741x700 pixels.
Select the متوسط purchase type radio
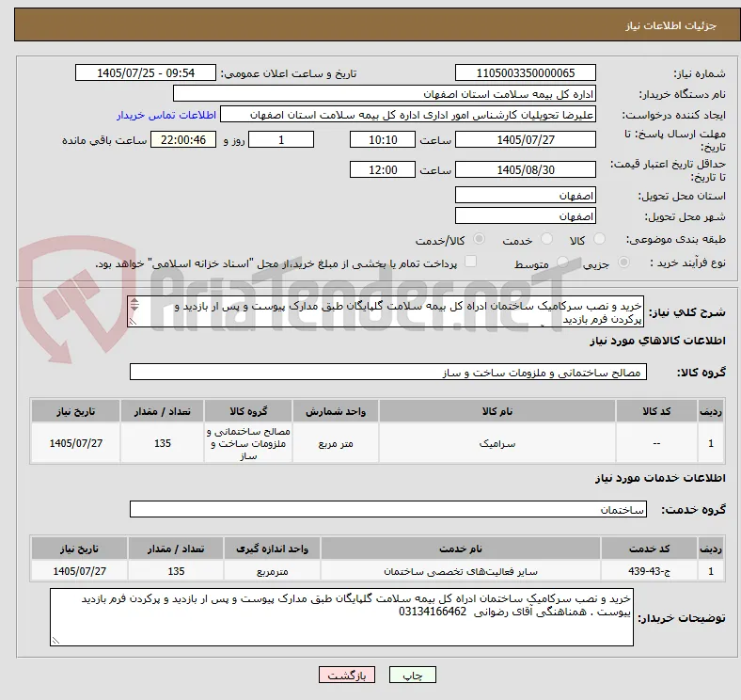point(562,262)
